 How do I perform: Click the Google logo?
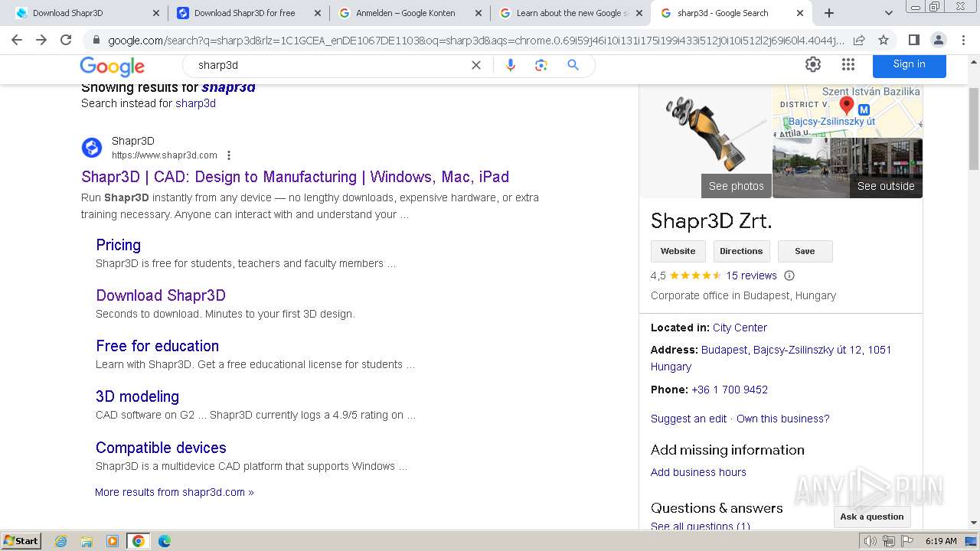click(x=112, y=67)
